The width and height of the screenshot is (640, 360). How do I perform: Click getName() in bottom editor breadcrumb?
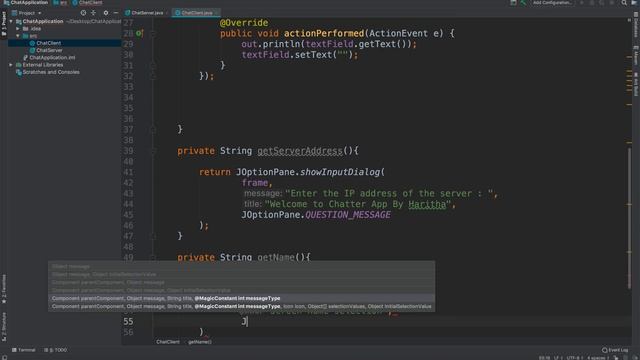coord(200,342)
